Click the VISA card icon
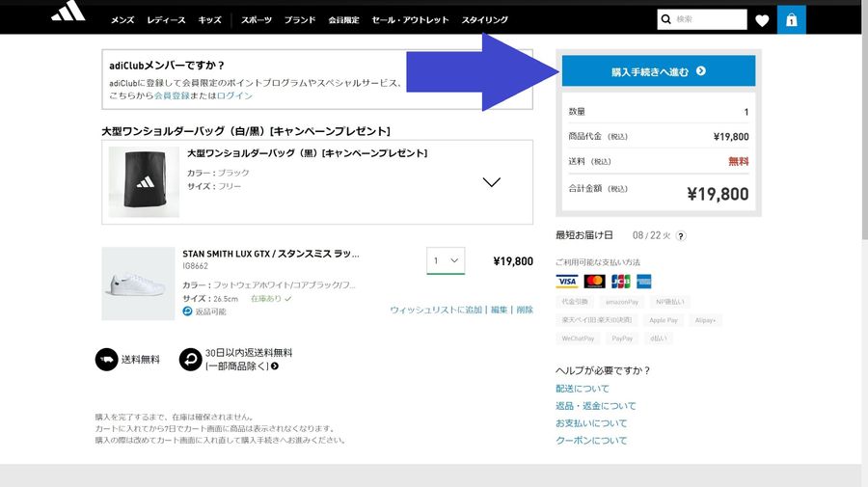 (567, 282)
